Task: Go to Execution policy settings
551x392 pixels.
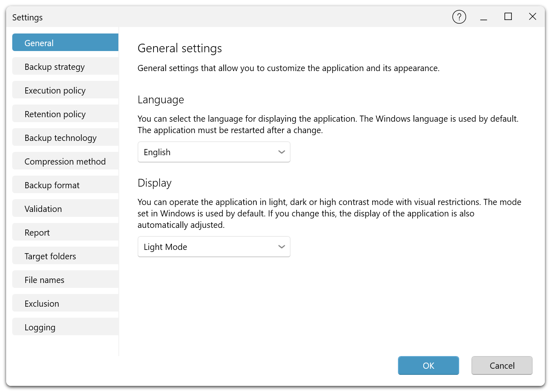Action: (65, 90)
